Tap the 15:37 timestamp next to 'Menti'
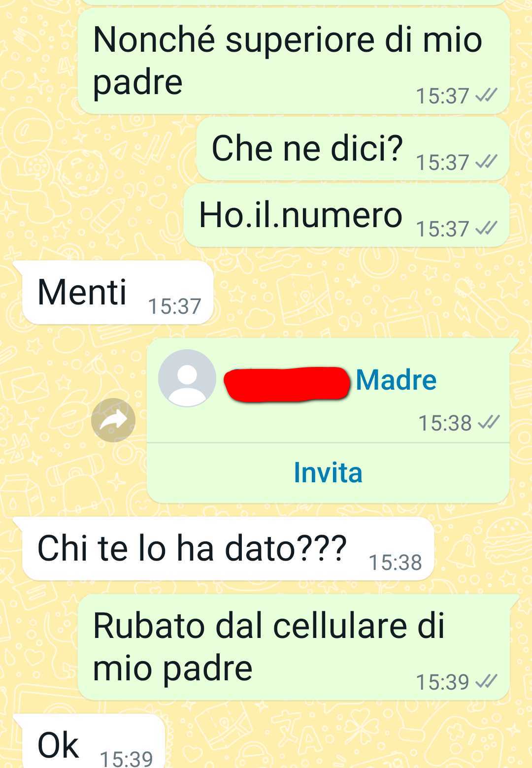 coord(175,306)
